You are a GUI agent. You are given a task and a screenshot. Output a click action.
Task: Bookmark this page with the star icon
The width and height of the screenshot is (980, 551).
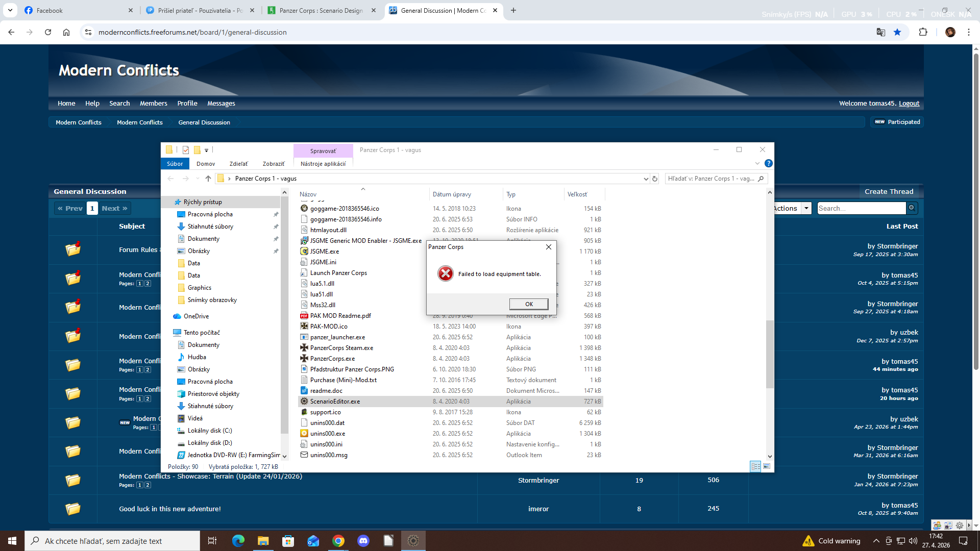click(897, 32)
